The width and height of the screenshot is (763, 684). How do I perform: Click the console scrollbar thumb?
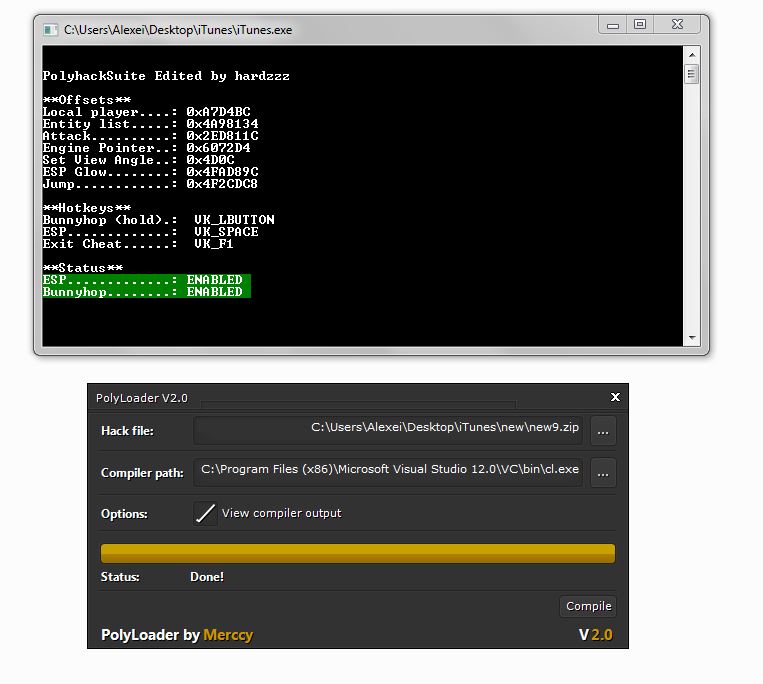[x=691, y=74]
